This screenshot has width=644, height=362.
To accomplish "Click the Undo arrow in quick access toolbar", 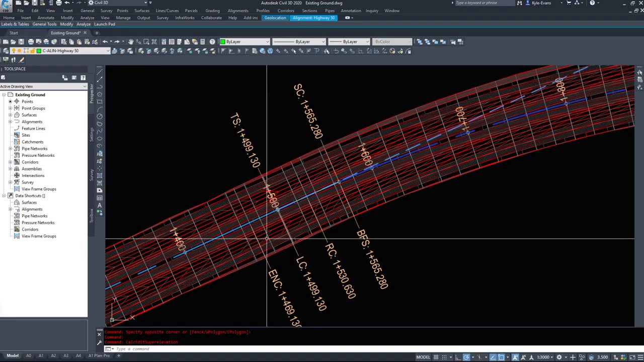I will click(x=67, y=3).
